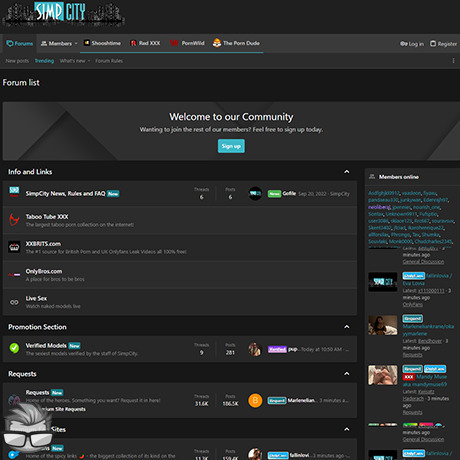Viewport: 460px width, 460px height.
Task: Click the XXBRITS crown icon
Action: [14, 247]
